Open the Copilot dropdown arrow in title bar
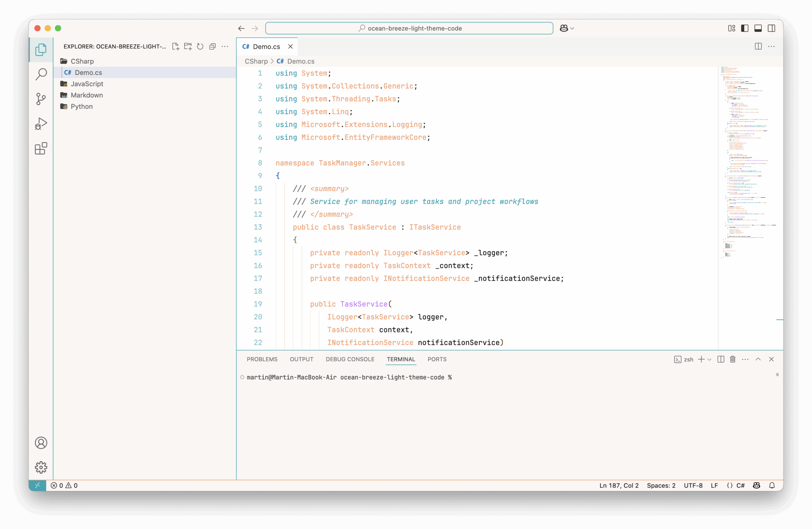Viewport: 812px width, 529px height. coord(573,28)
